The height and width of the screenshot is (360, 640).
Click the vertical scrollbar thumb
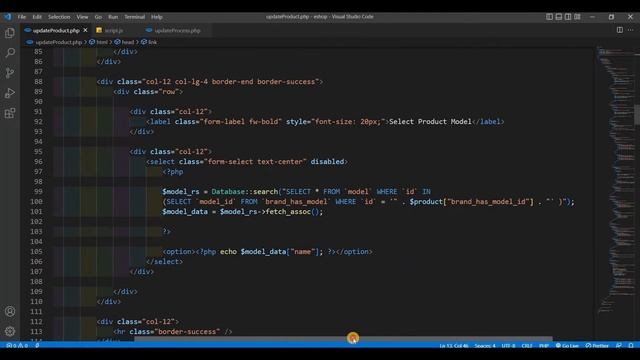637,114
